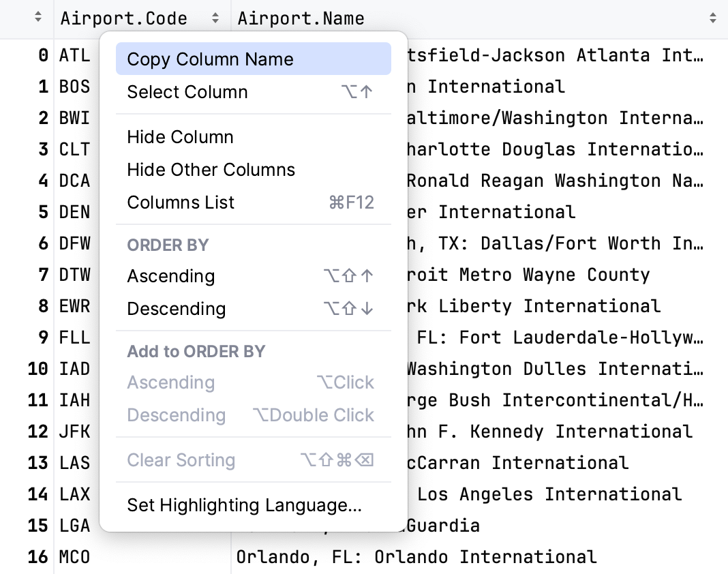The image size is (728, 574).
Task: Open Set Highlighting Language dialog
Action: click(244, 505)
